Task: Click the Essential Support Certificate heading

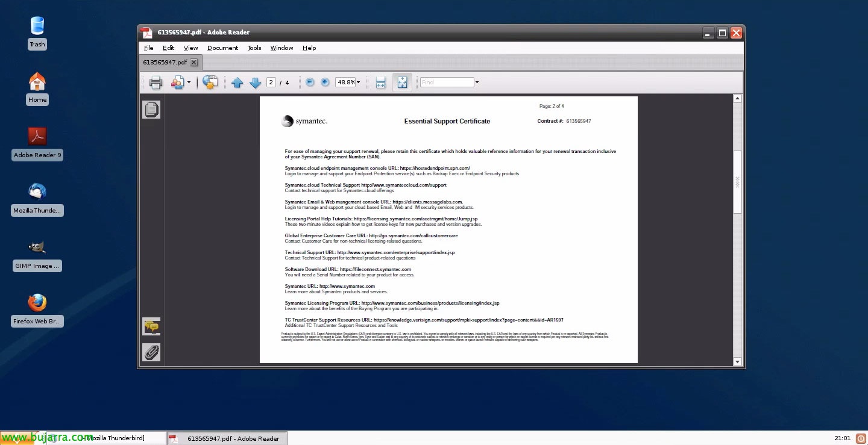Action: (447, 122)
